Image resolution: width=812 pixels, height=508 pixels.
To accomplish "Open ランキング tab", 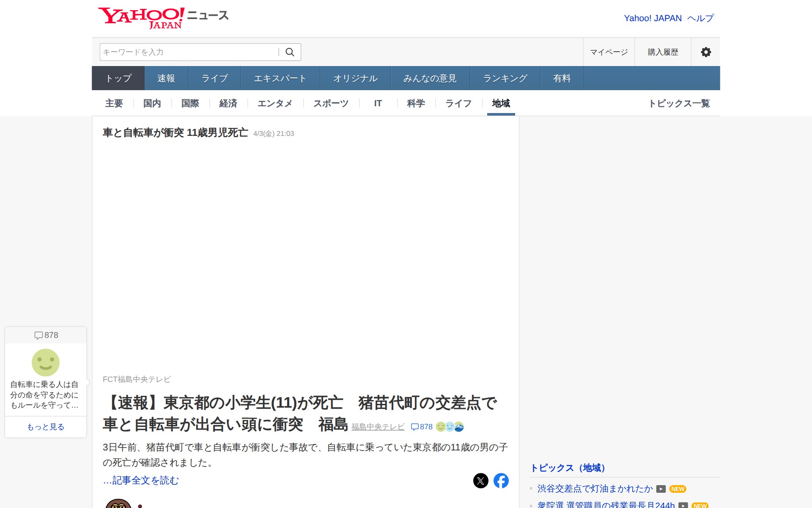I will point(505,78).
